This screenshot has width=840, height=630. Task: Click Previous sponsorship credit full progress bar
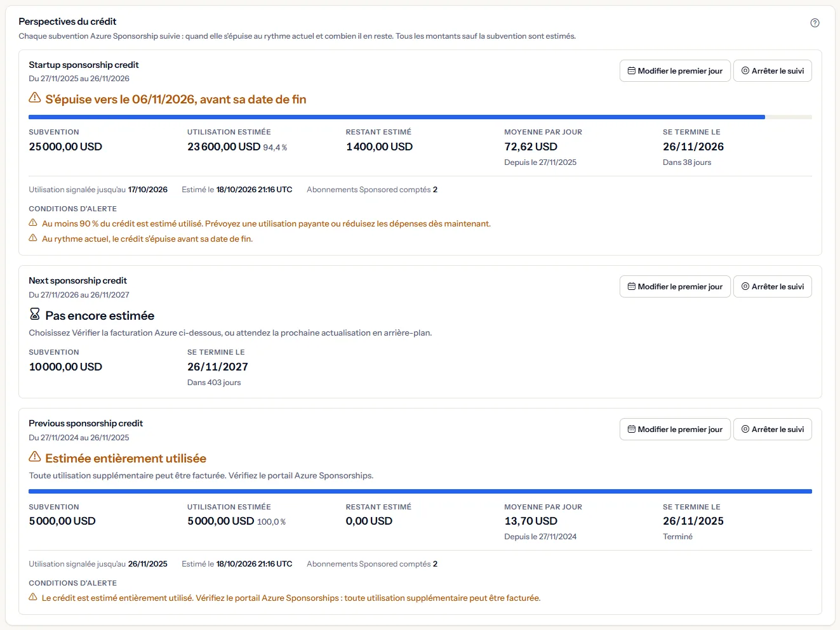420,491
